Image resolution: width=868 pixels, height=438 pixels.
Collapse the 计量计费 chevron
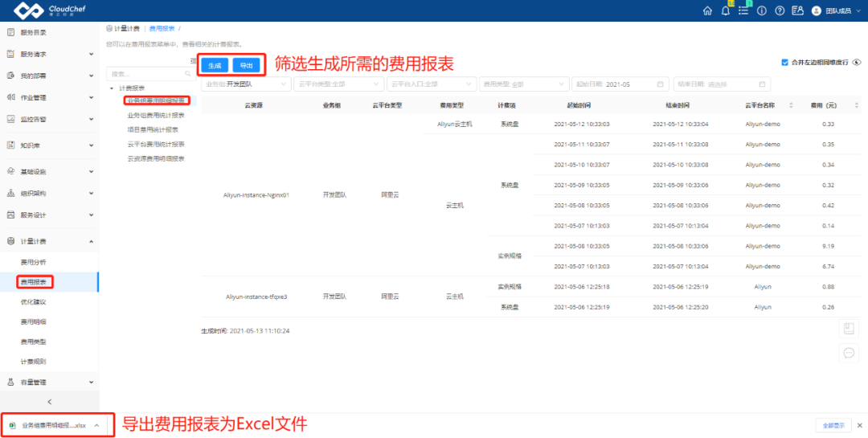click(x=92, y=241)
